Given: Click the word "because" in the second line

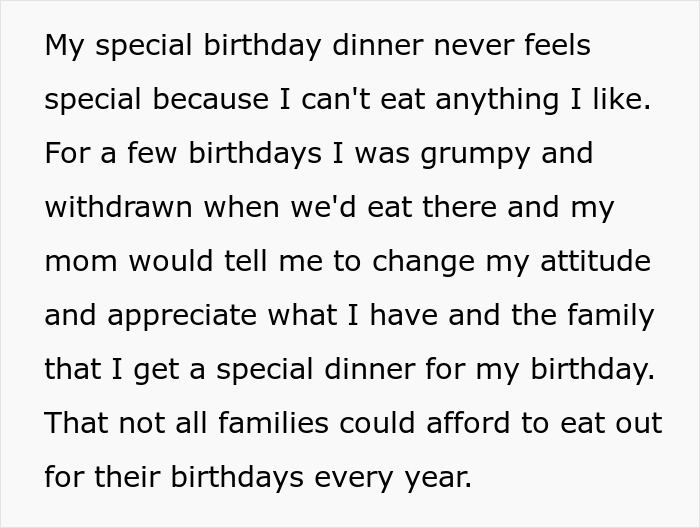Looking at the screenshot, I should (211, 99).
